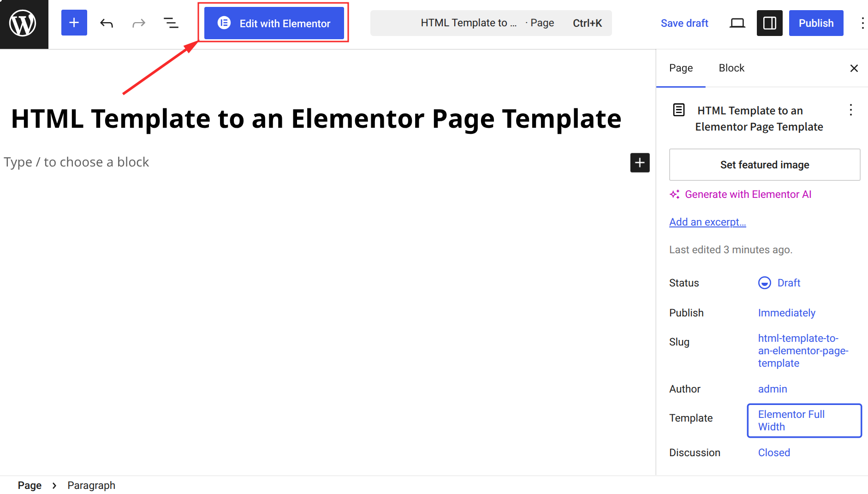Click the page title heading
The height and width of the screenshot is (494, 868).
pyautogui.click(x=316, y=119)
